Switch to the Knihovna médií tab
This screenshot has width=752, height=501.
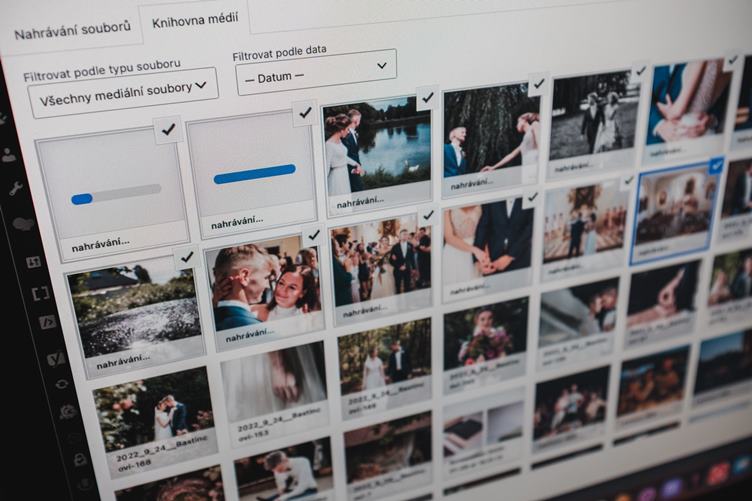click(x=195, y=21)
